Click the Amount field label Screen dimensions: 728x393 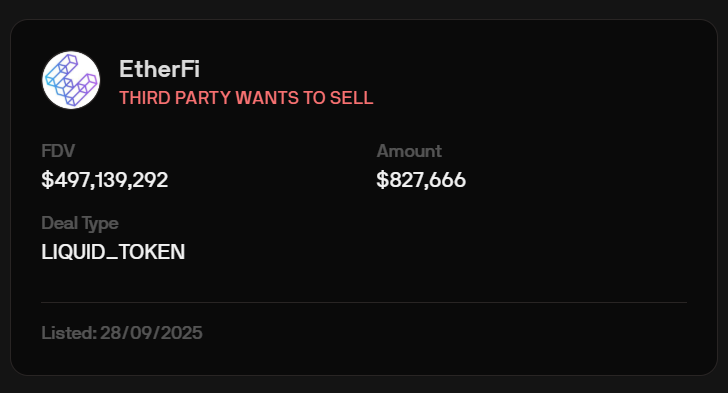pyautogui.click(x=409, y=151)
